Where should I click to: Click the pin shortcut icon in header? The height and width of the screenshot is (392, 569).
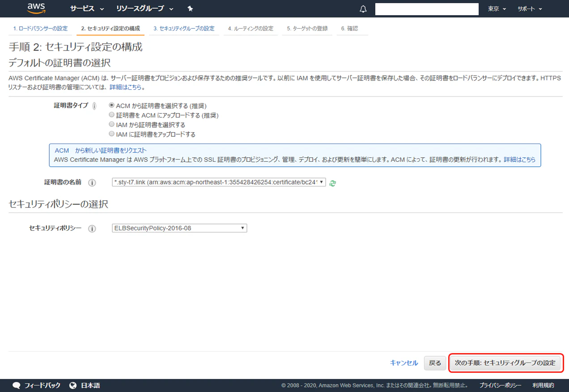[190, 9]
